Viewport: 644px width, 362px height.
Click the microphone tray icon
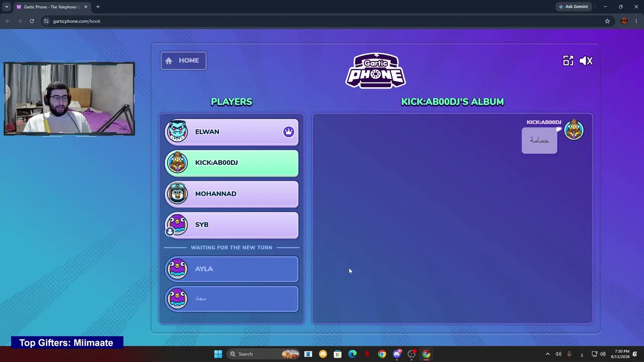click(569, 354)
